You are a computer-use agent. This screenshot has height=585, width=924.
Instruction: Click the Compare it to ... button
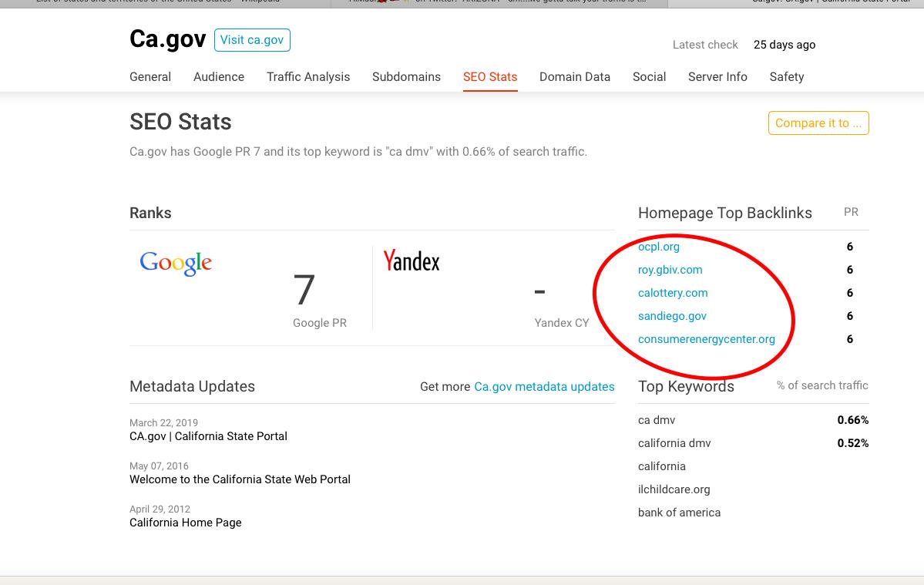pos(818,123)
